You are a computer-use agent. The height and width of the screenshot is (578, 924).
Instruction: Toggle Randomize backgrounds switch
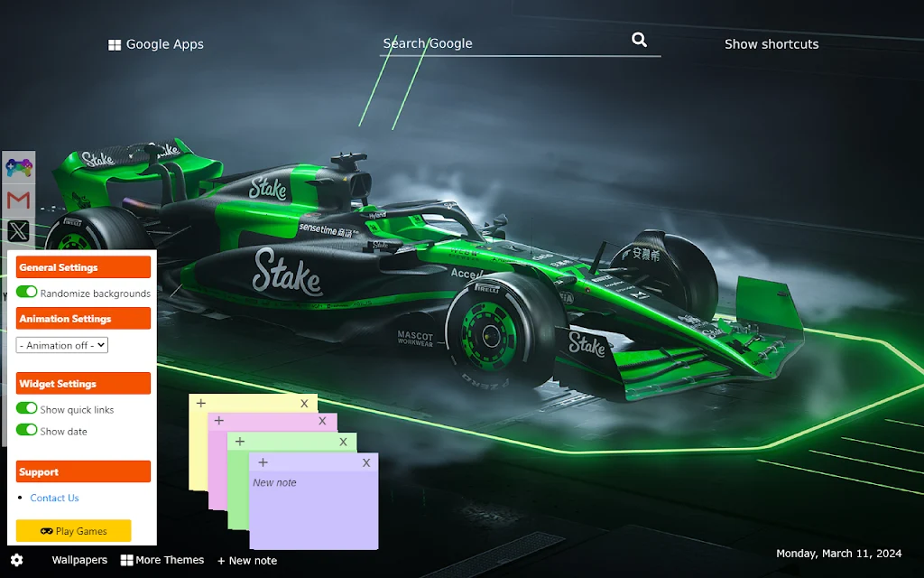point(26,292)
